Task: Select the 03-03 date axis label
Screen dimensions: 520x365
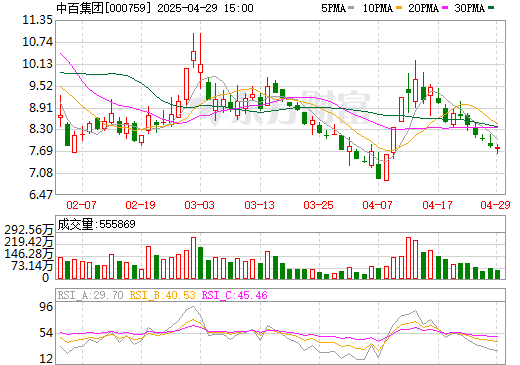Action: tap(200, 205)
